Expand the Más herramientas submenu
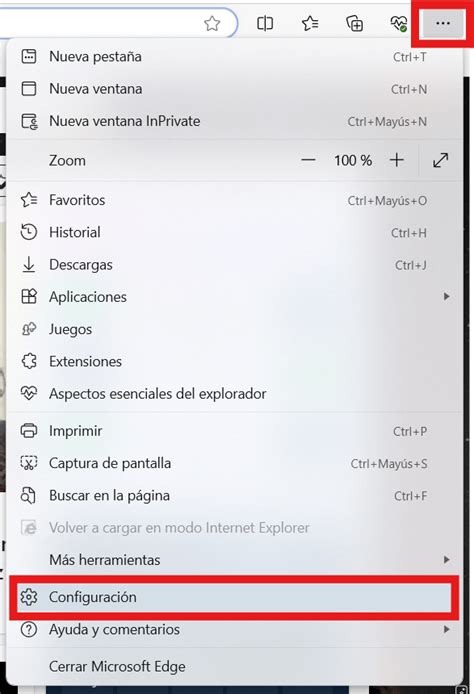 pyautogui.click(x=235, y=560)
